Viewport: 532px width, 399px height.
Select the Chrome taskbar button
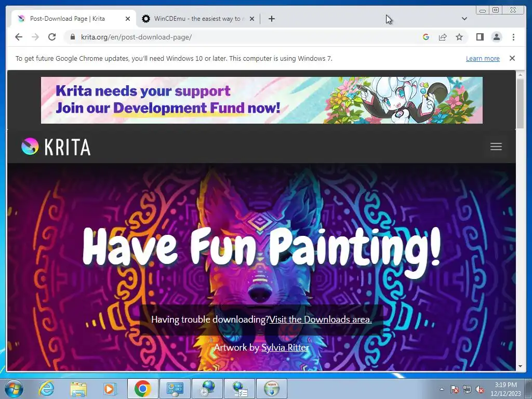[x=142, y=389]
